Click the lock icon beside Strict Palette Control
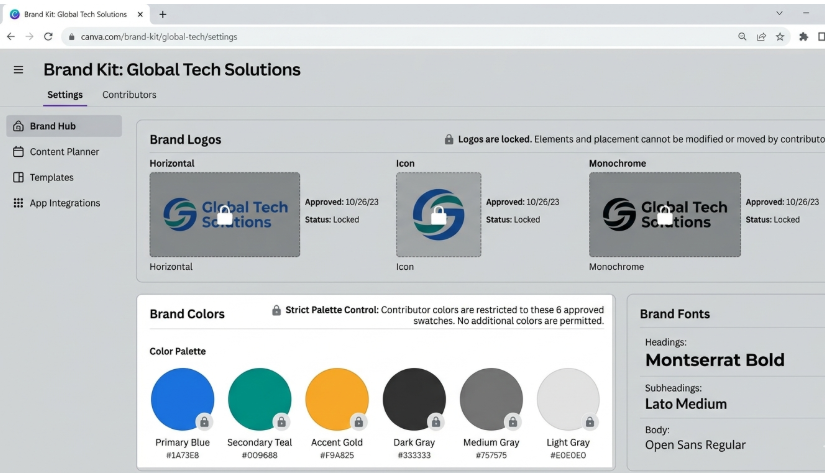The image size is (825, 473). [276, 310]
